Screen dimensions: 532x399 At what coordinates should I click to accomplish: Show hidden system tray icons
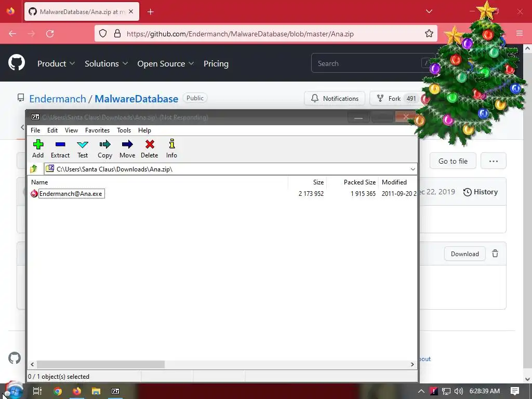coord(421,391)
